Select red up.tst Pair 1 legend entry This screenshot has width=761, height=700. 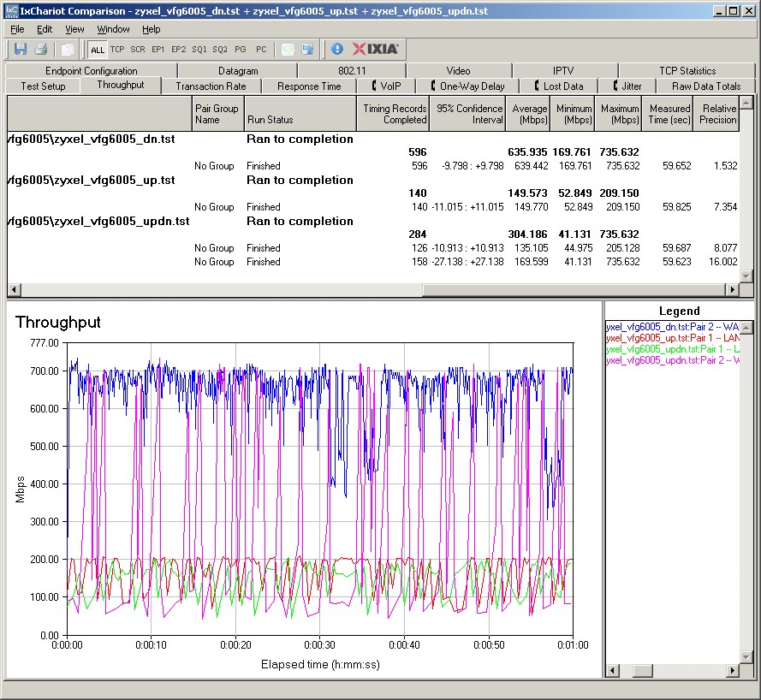click(673, 338)
